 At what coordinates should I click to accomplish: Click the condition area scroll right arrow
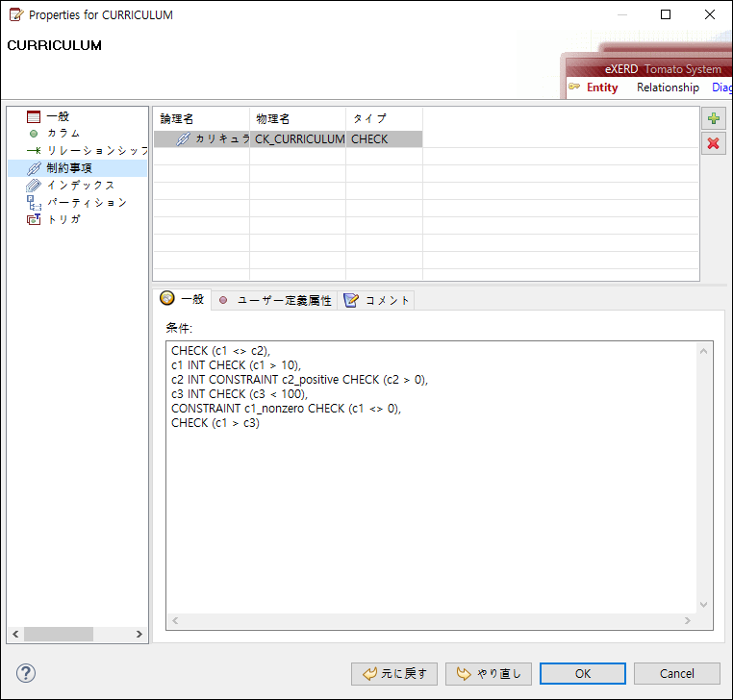[688, 620]
